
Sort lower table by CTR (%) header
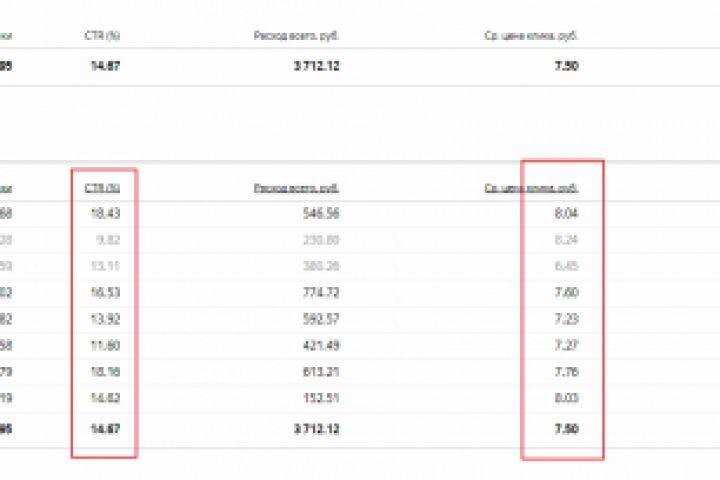(x=102, y=187)
